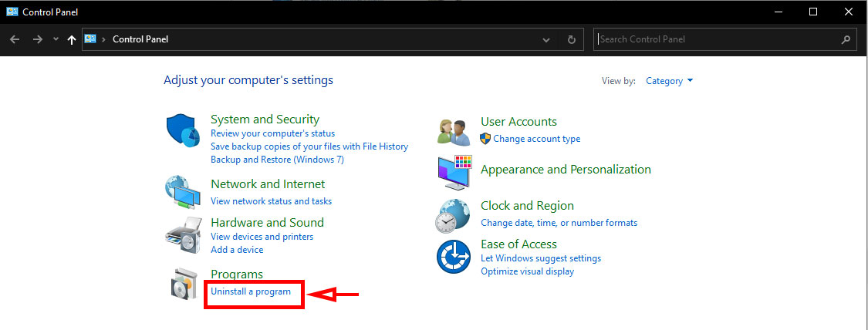Open the User Accounts people icon
This screenshot has width=868, height=330.
pos(454,132)
